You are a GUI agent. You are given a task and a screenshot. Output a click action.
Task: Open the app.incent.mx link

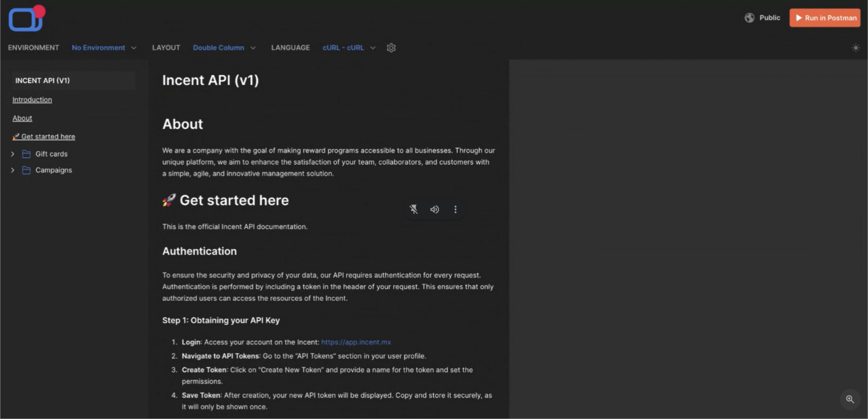point(356,342)
